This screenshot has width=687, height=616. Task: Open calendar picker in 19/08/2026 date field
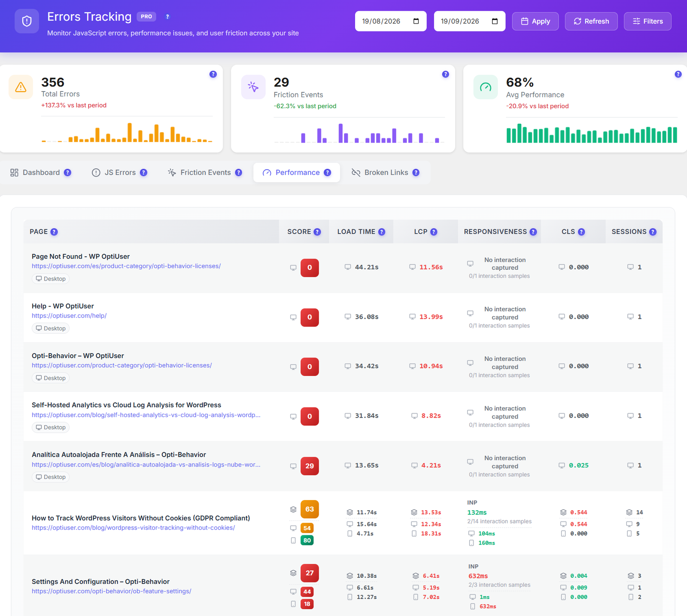[x=416, y=21]
